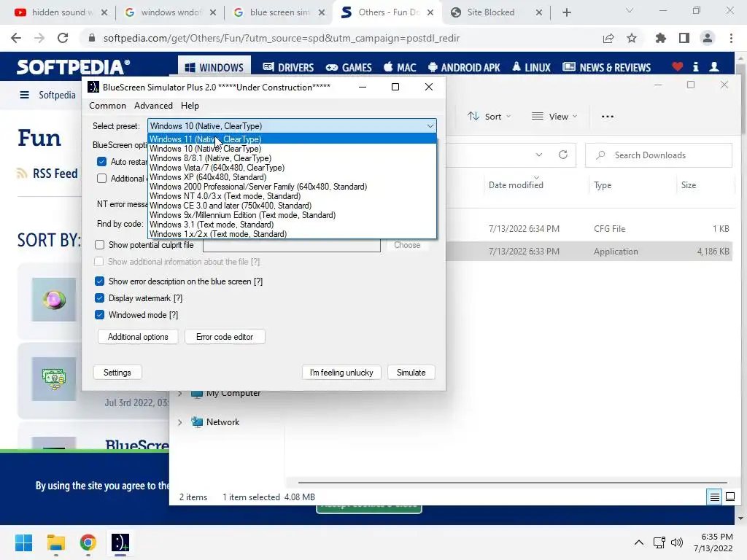
Task: Toggle Auto restart checkbox
Action: [x=101, y=161]
